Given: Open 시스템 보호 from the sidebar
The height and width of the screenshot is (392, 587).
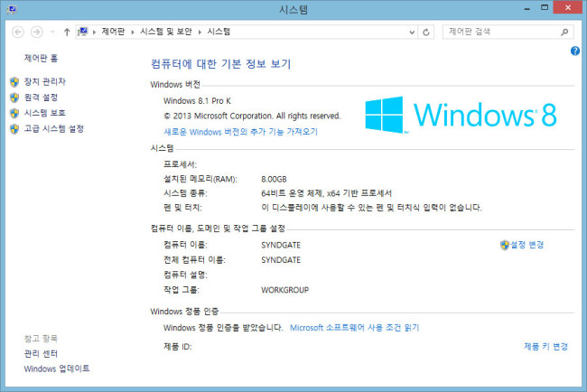Looking at the screenshot, I should (45, 113).
